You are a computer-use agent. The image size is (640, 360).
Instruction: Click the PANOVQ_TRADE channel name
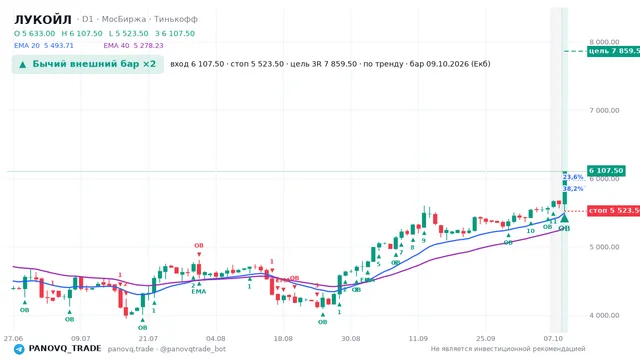point(65,349)
